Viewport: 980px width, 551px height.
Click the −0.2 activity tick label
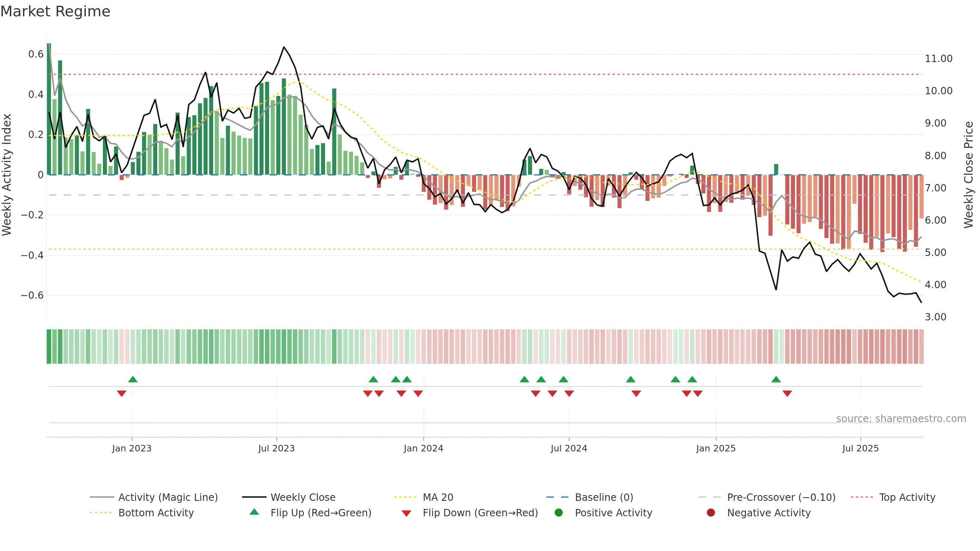32,215
